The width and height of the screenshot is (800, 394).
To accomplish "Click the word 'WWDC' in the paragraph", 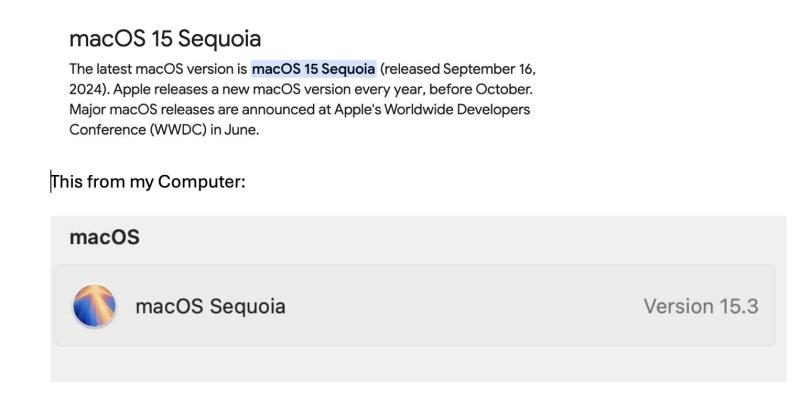I will pos(181,130).
